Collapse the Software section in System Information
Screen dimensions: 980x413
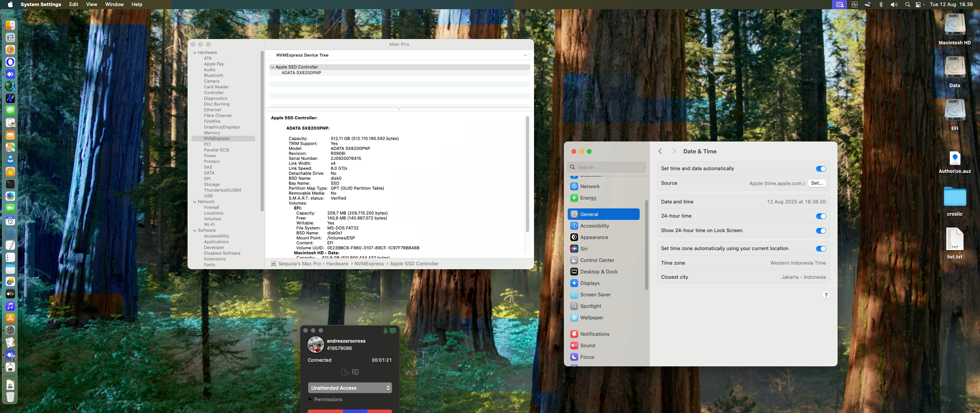[x=194, y=231]
